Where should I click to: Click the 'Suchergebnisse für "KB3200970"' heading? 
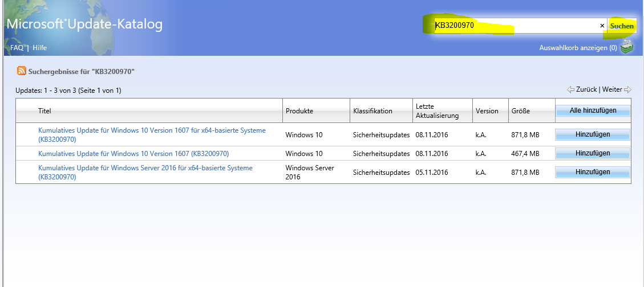click(82, 71)
